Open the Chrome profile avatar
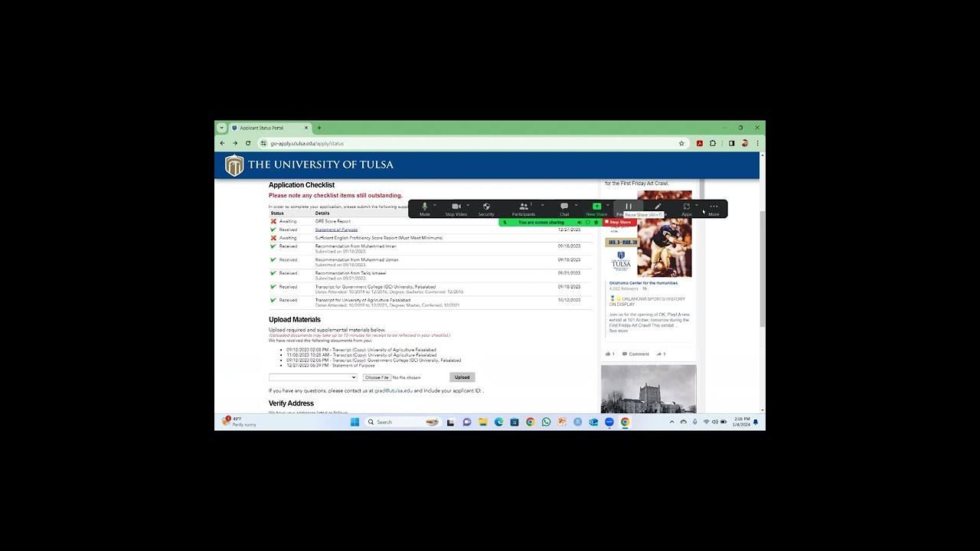The height and width of the screenshot is (551, 980). click(744, 143)
